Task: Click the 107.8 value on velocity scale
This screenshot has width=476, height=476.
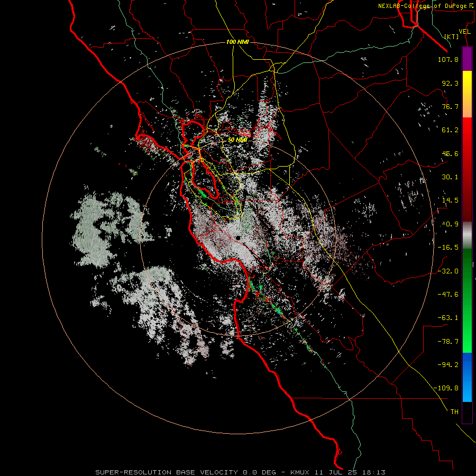Action: pyautogui.click(x=448, y=59)
